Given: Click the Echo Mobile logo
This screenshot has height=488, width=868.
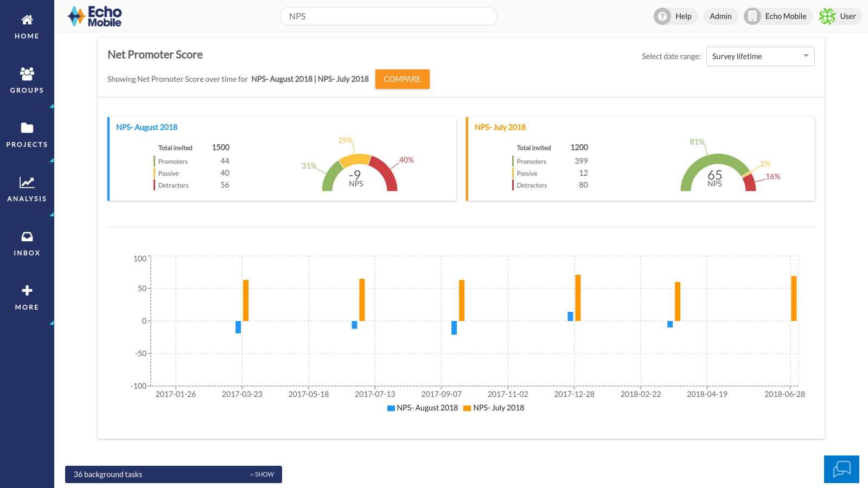Looking at the screenshot, I should point(94,16).
